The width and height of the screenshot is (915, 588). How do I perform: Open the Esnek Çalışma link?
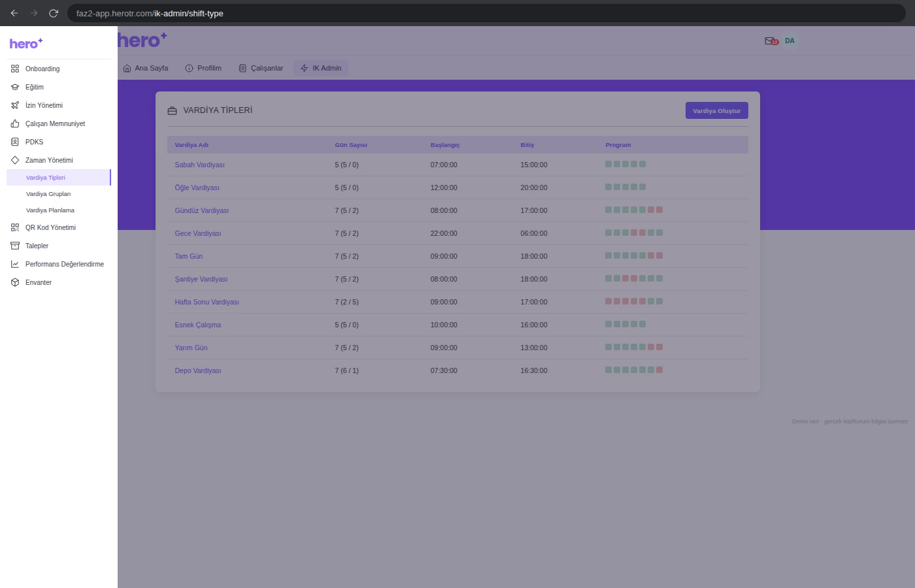[197, 325]
